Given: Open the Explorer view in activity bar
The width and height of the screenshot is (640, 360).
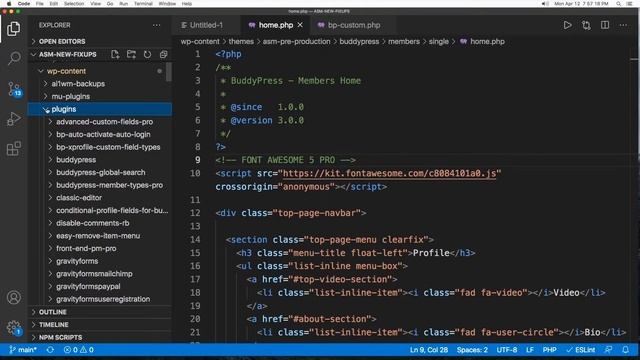Looking at the screenshot, I should click(x=13, y=29).
